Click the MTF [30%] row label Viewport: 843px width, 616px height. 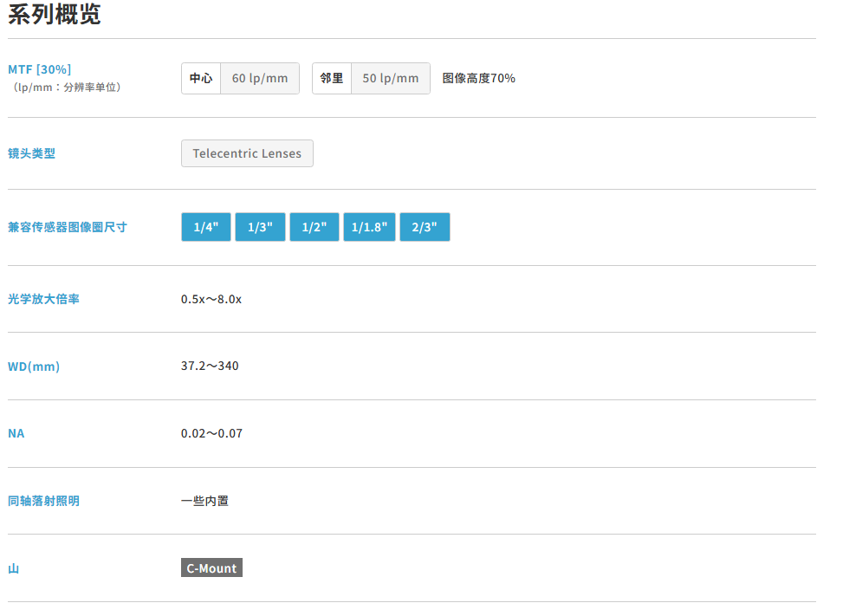point(39,69)
